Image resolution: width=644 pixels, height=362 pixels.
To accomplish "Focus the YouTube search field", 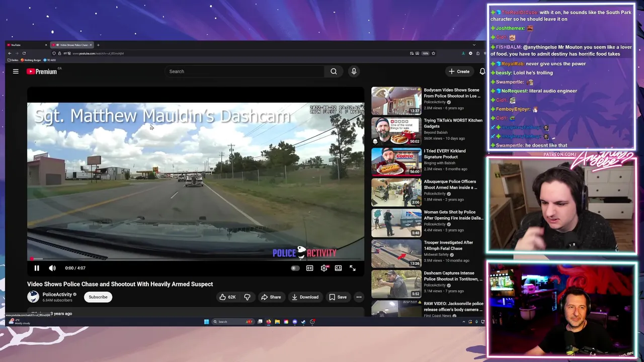I will click(x=244, y=71).
